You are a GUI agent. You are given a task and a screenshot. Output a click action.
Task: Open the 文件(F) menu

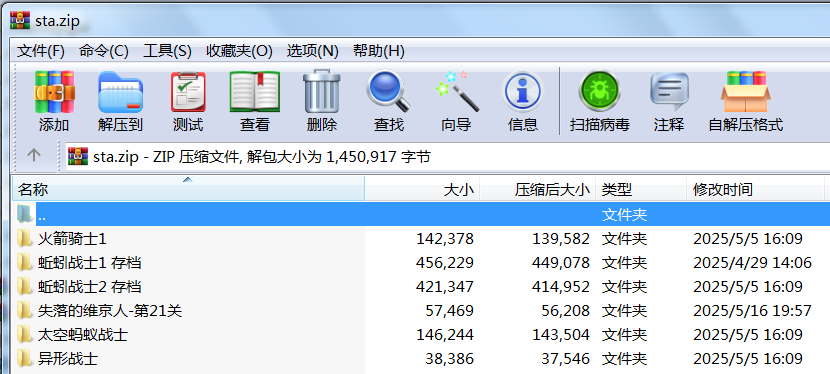click(x=41, y=51)
